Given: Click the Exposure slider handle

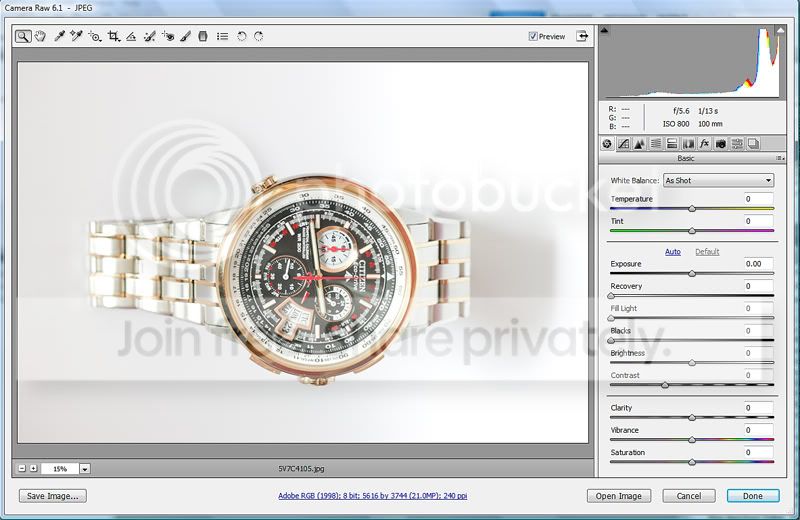Looking at the screenshot, I should [692, 274].
